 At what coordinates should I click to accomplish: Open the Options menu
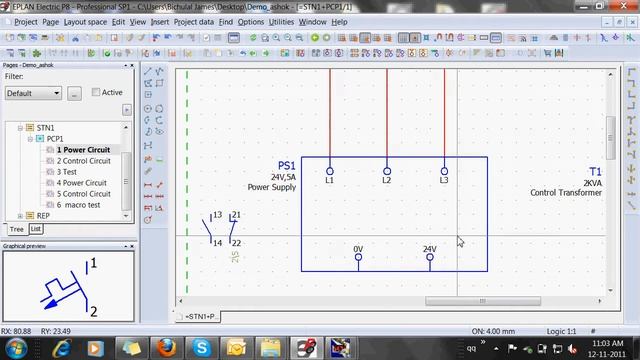(251, 22)
